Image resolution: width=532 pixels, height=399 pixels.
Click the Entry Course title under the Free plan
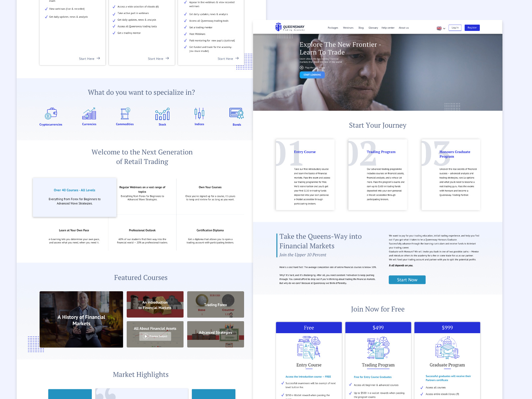(x=309, y=365)
